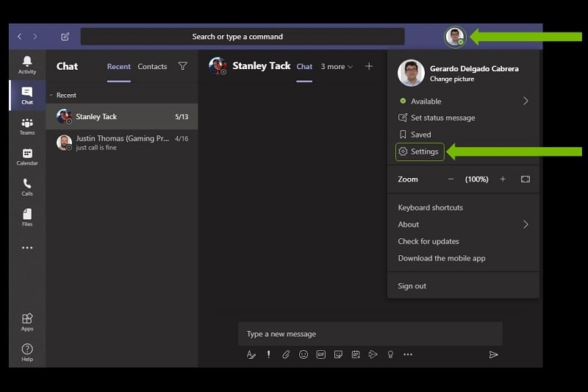Image resolution: width=588 pixels, height=392 pixels.
Task: Open more messaging extensions ellipsis
Action: (408, 354)
